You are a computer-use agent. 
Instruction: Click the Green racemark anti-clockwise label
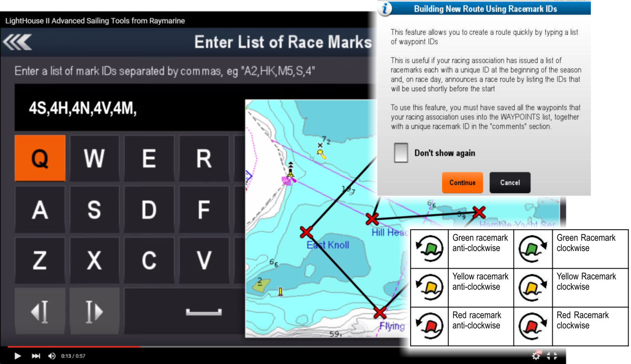480,243
